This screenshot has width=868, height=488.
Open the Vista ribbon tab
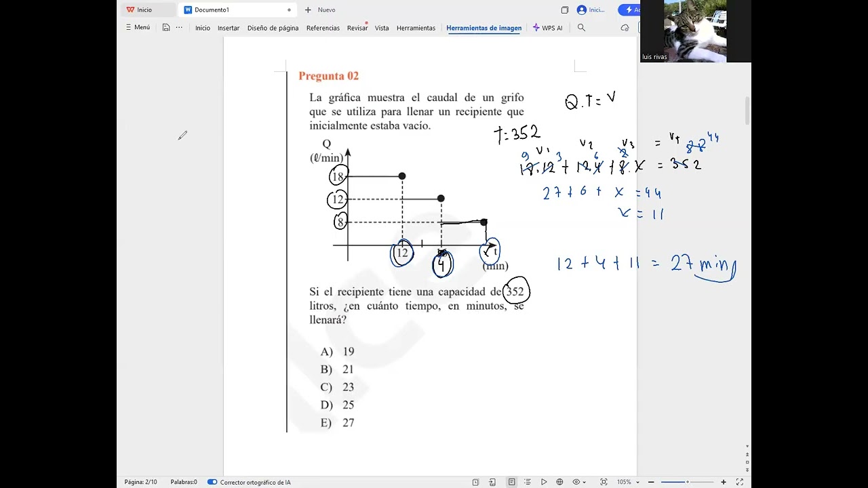[382, 28]
